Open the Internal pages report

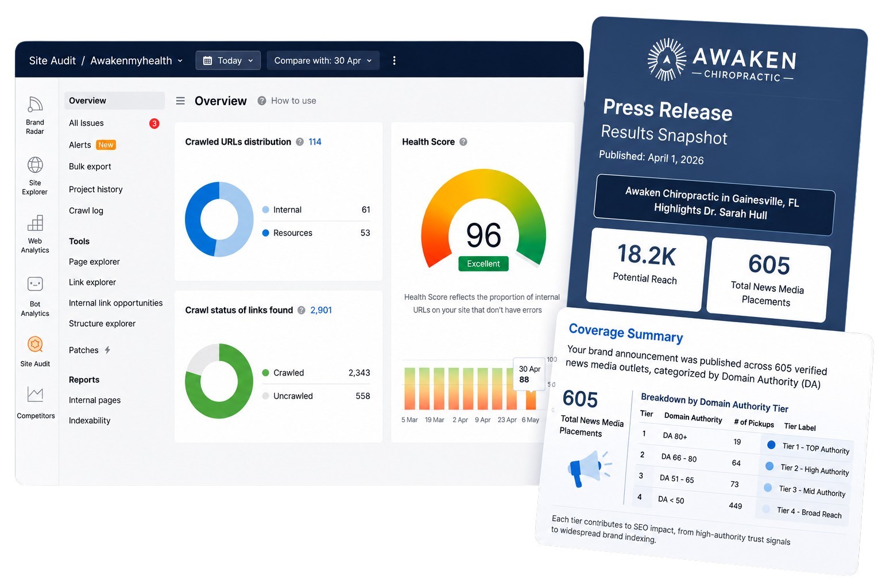pyautogui.click(x=95, y=400)
